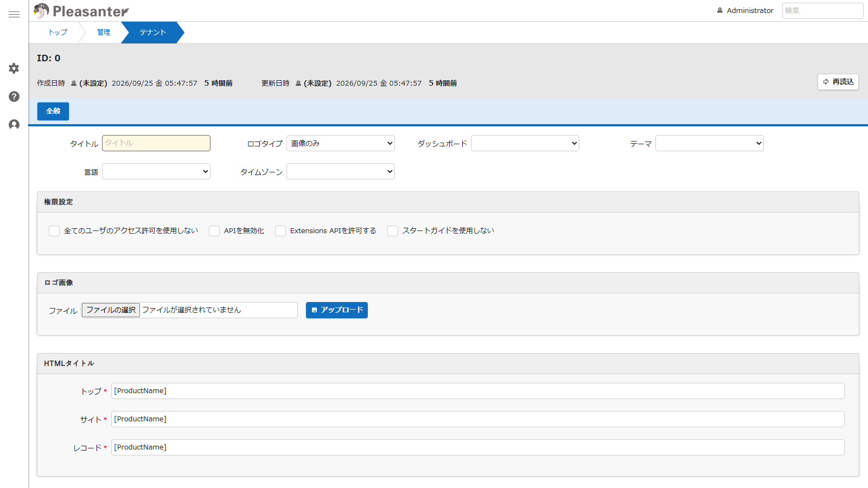Focus the 検索 search box
Image resolution: width=868 pixels, height=488 pixels.
pyautogui.click(x=822, y=10)
